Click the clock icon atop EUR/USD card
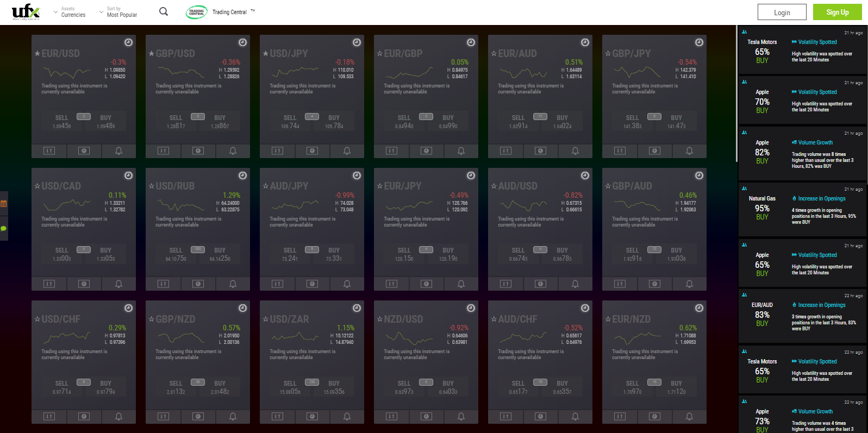Screen dimensions: 868x433 (x=128, y=42)
